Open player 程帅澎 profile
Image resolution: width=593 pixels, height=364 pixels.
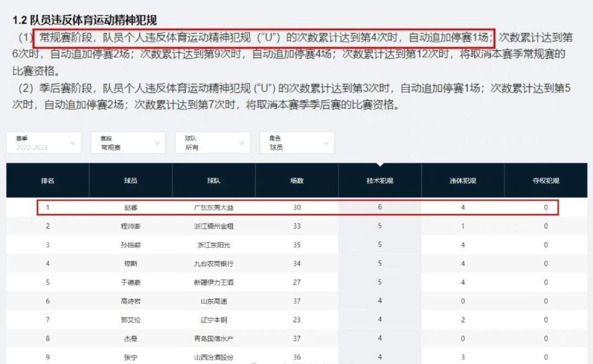pos(131,226)
